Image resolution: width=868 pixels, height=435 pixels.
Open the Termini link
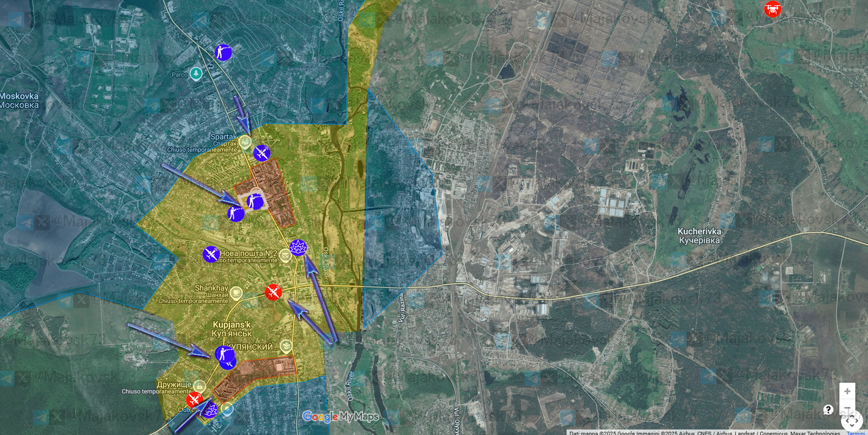[x=856, y=433]
